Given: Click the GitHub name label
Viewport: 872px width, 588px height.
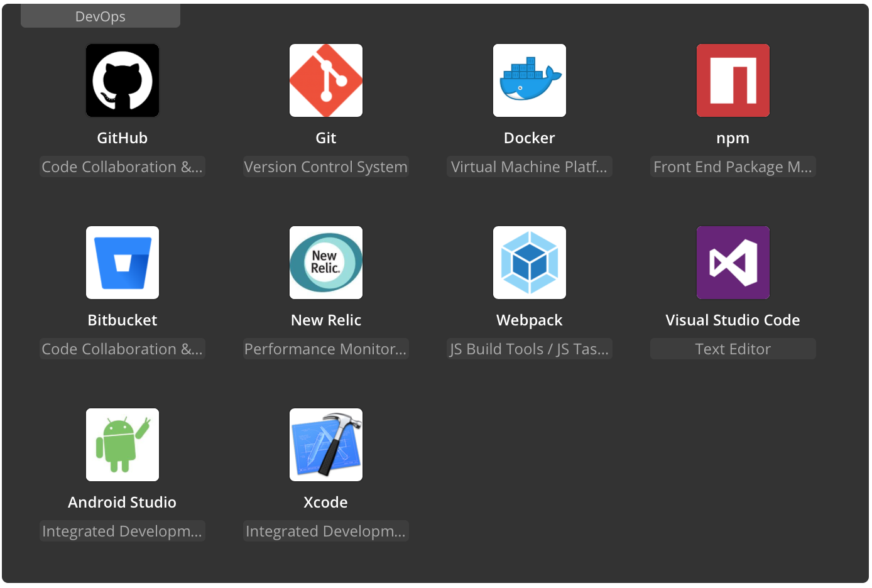Looking at the screenshot, I should tap(123, 138).
